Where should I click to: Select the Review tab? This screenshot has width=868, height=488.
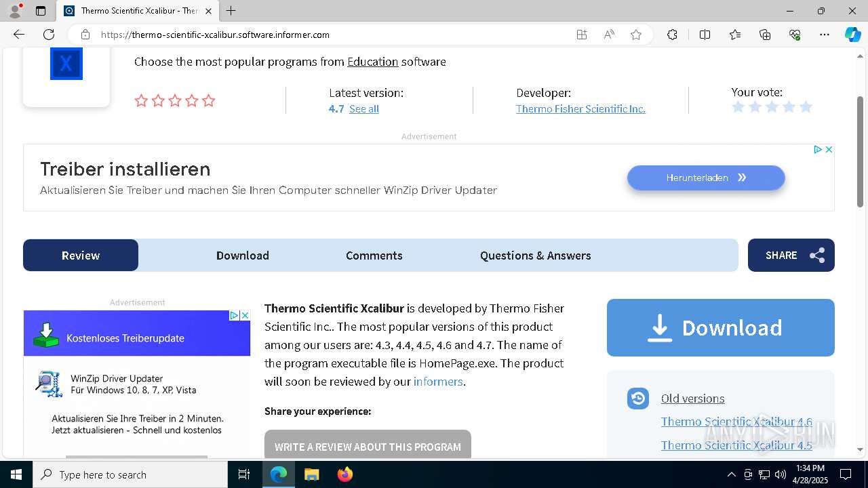tap(81, 256)
